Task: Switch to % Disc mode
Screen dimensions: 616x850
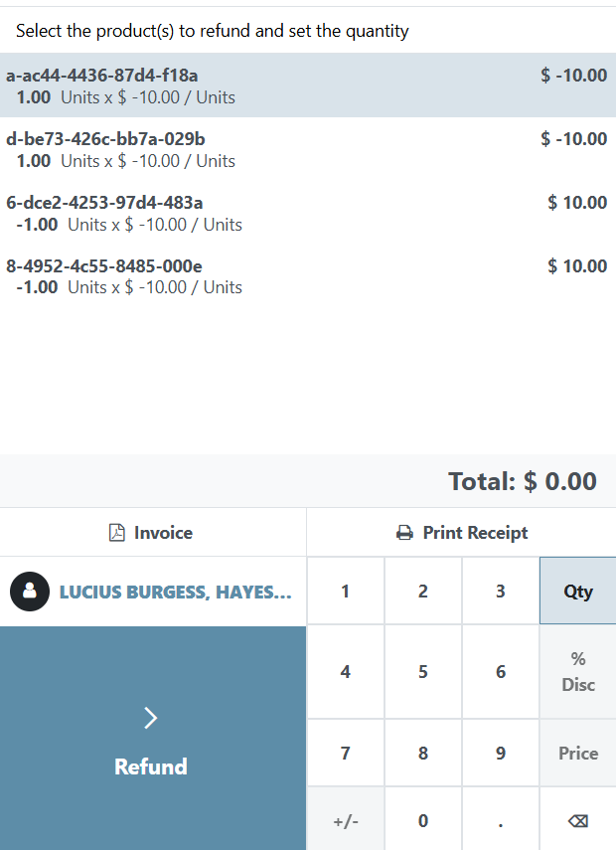Action: [577, 672]
